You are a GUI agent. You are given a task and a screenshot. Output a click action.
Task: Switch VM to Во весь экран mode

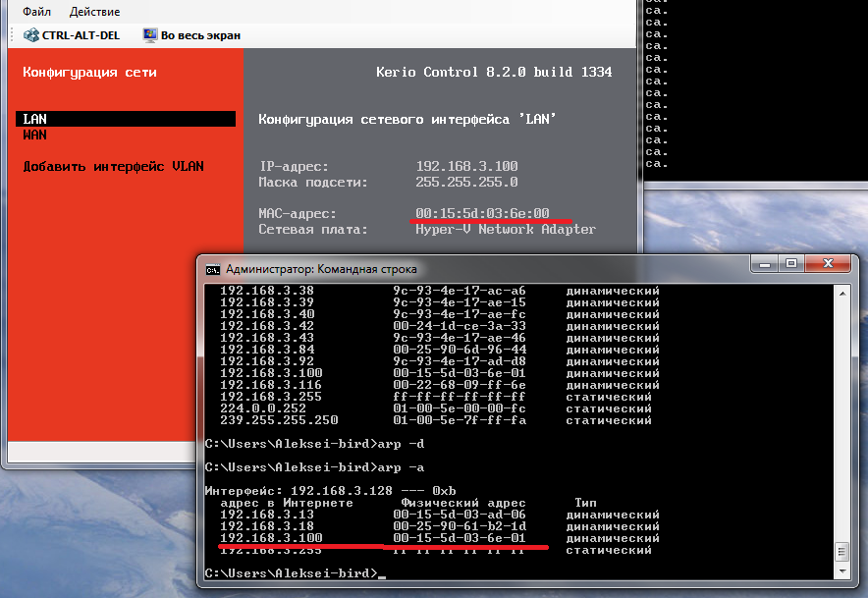[x=191, y=35]
